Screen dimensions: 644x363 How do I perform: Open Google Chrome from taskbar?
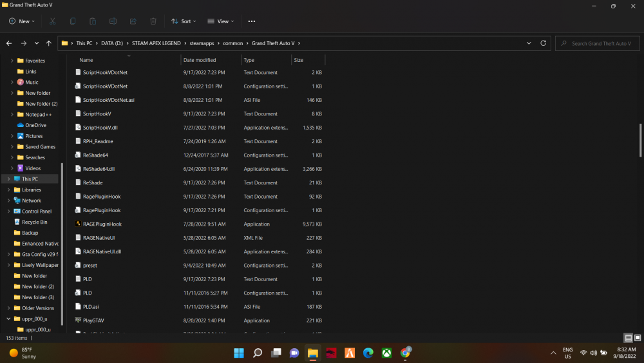click(405, 353)
